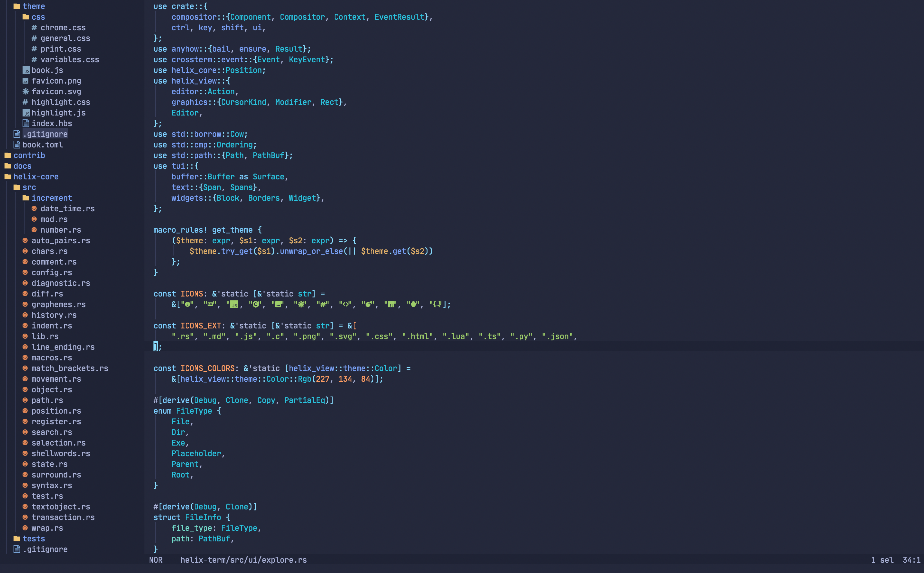Collapse the increment folder
Image resolution: width=924 pixels, height=573 pixels.
52,198
